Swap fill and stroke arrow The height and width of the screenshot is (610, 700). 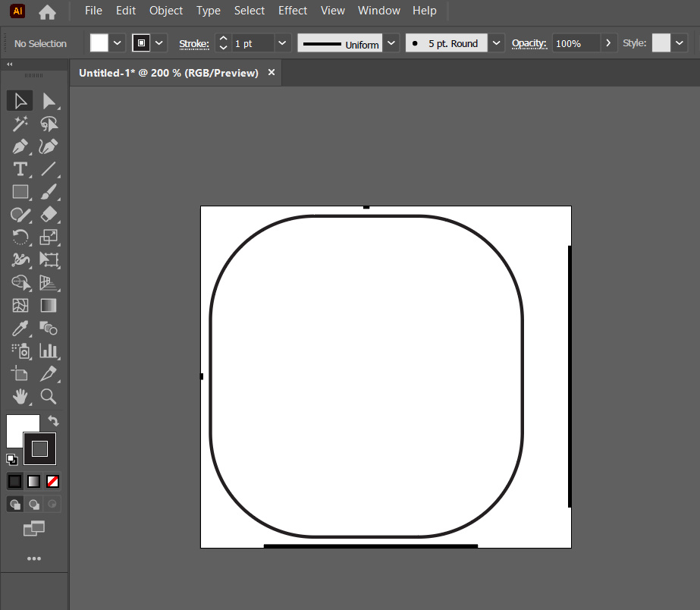pyautogui.click(x=53, y=420)
